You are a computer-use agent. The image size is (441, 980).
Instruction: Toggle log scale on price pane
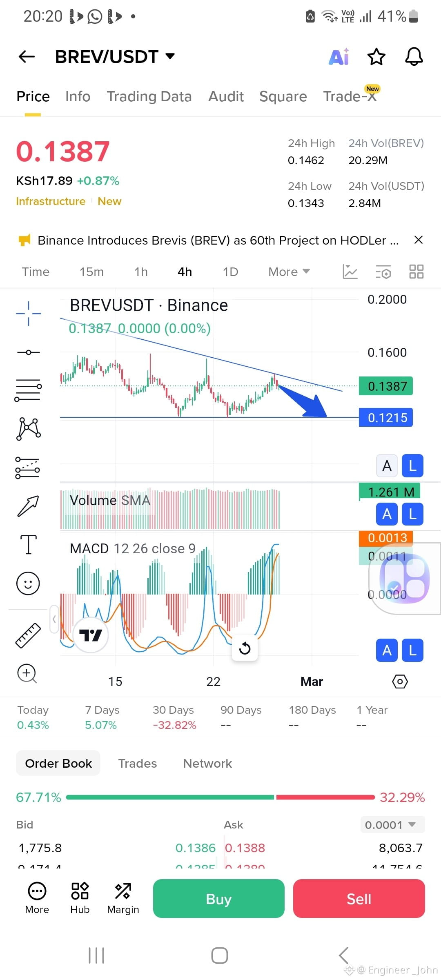click(x=413, y=465)
